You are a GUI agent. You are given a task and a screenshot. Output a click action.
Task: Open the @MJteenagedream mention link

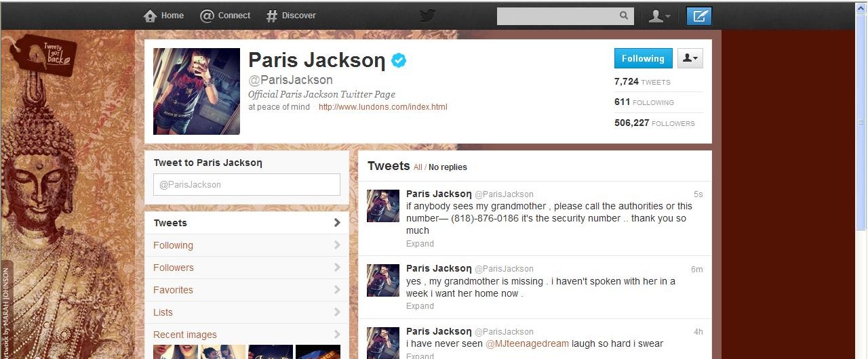point(527,344)
